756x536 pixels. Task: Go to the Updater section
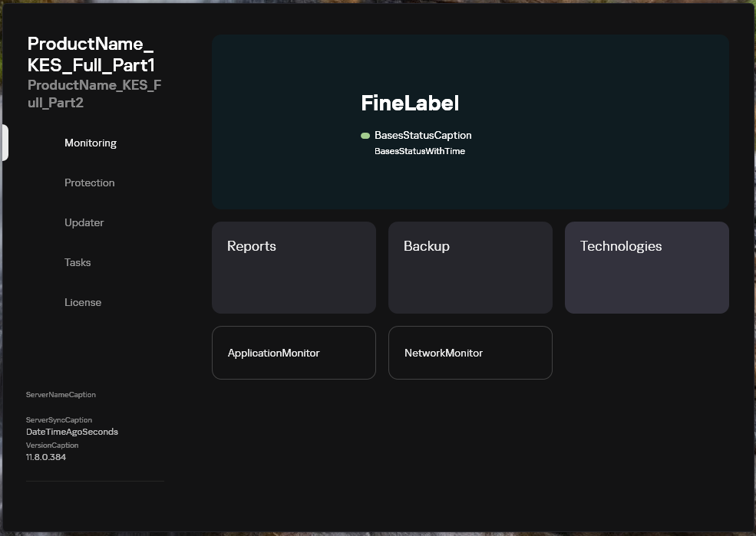coord(84,223)
